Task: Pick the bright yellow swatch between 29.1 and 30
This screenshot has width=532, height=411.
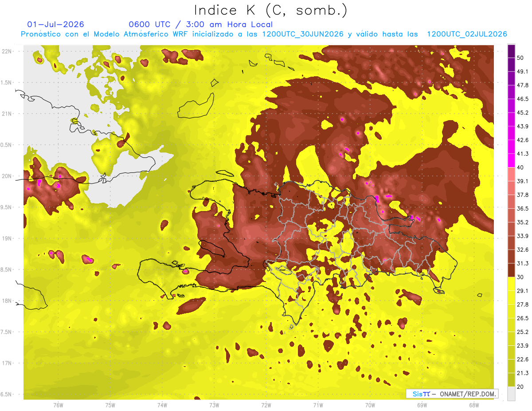Action: pyautogui.click(x=511, y=284)
